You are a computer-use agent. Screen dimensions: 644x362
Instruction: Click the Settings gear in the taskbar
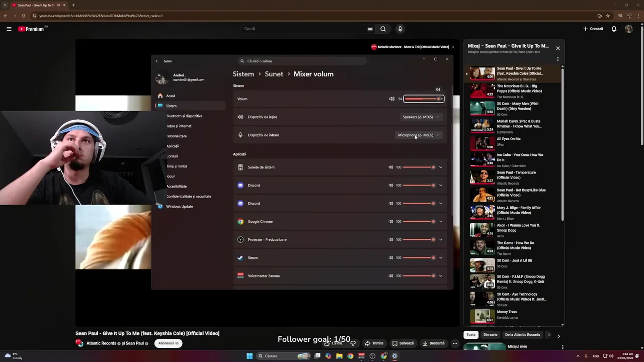pyautogui.click(x=394, y=356)
